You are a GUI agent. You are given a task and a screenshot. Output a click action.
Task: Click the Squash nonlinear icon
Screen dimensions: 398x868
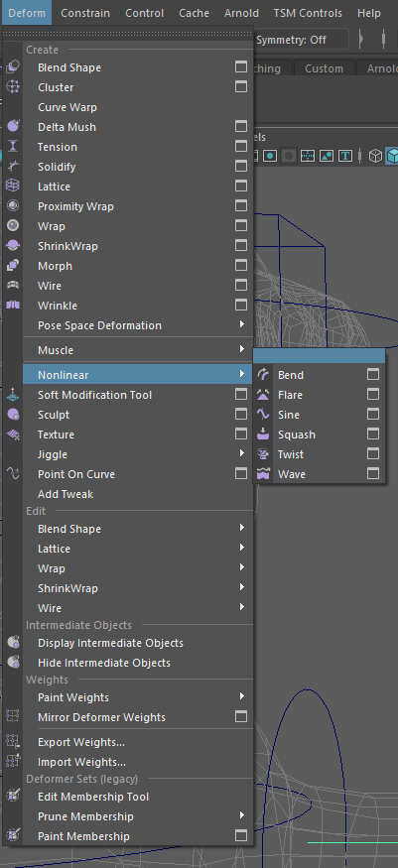[x=263, y=434]
